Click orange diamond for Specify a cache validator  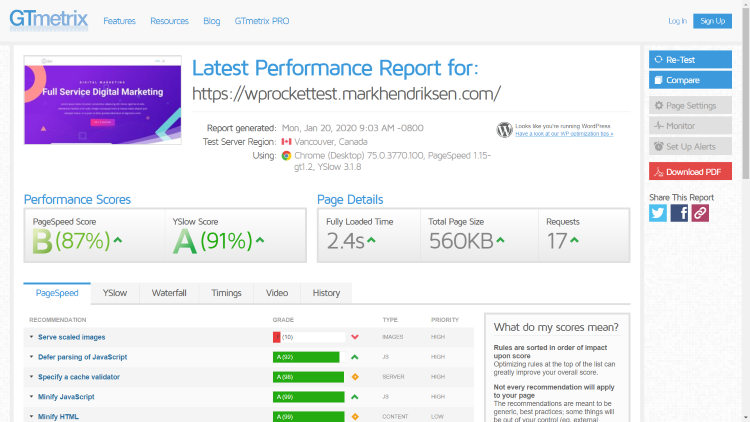coord(355,377)
